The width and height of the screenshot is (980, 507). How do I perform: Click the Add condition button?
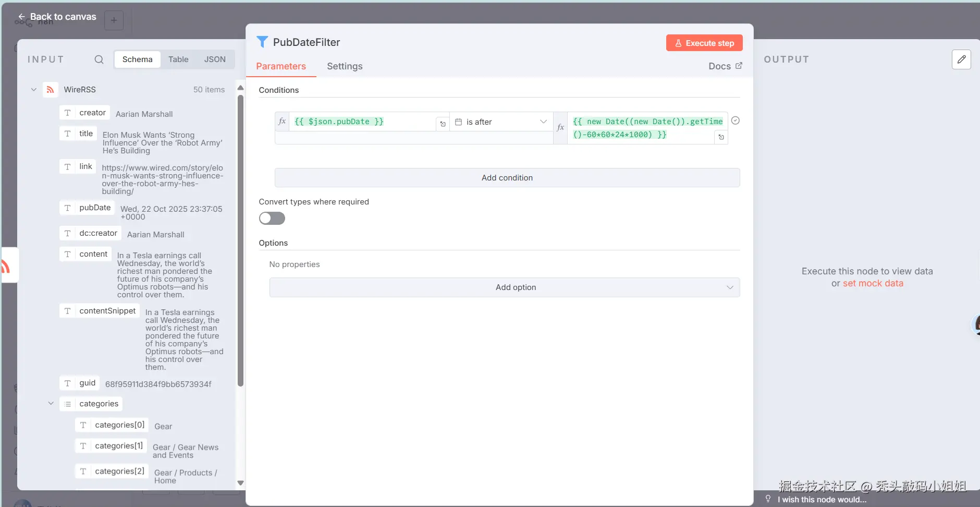[507, 178]
